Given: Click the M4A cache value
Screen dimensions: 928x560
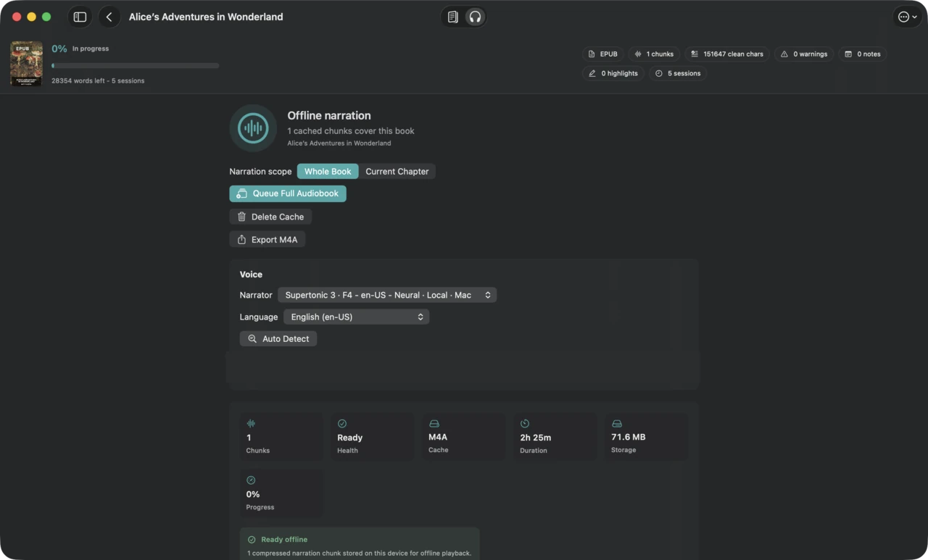Looking at the screenshot, I should 438,437.
